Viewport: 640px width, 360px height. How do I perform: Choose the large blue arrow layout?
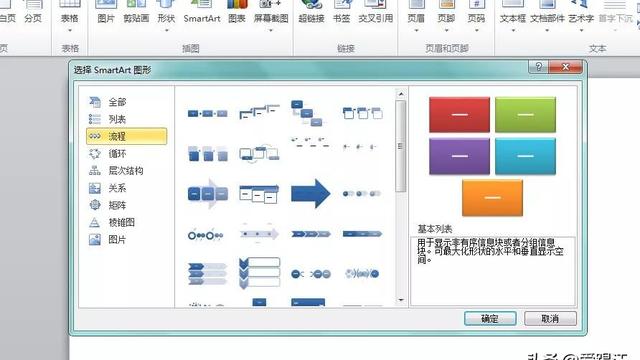pos(310,193)
